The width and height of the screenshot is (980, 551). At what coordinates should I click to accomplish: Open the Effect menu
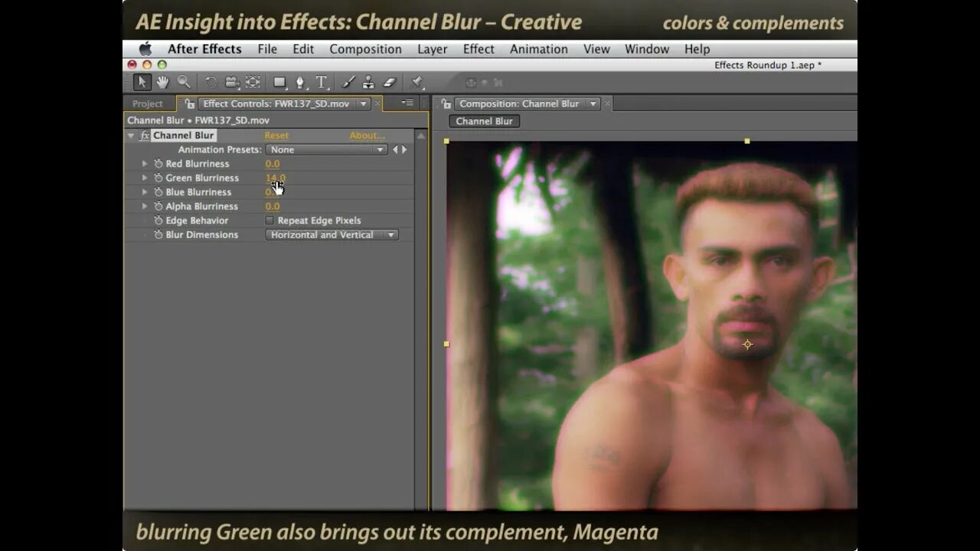pos(479,49)
